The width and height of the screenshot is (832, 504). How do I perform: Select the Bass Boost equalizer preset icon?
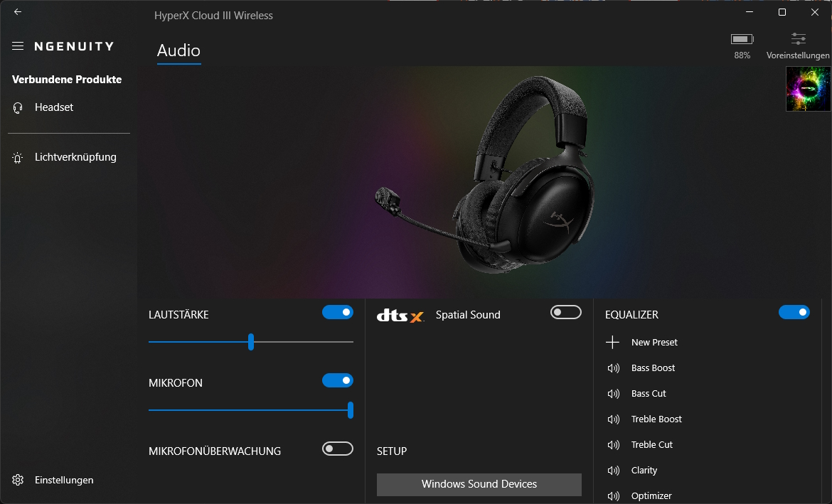pyautogui.click(x=612, y=368)
